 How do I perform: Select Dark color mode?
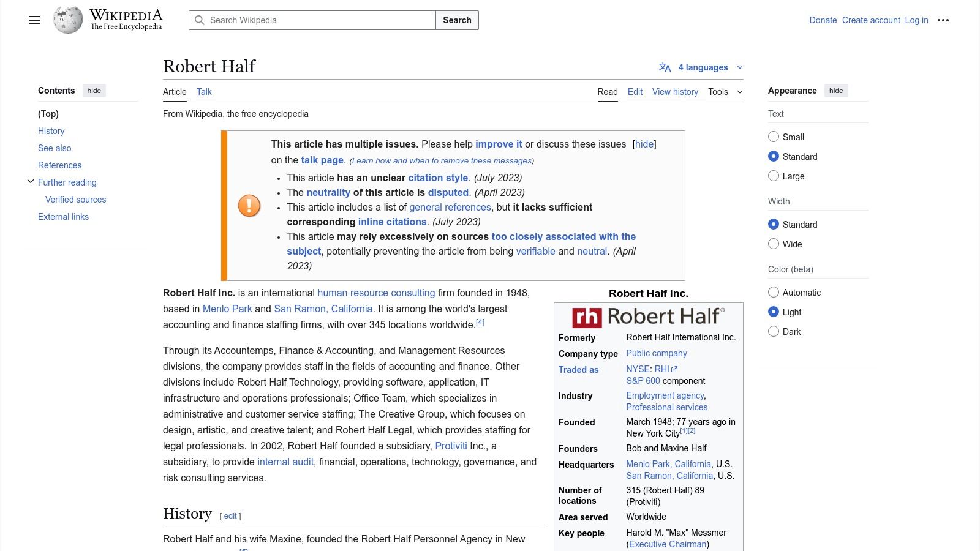coord(774,331)
